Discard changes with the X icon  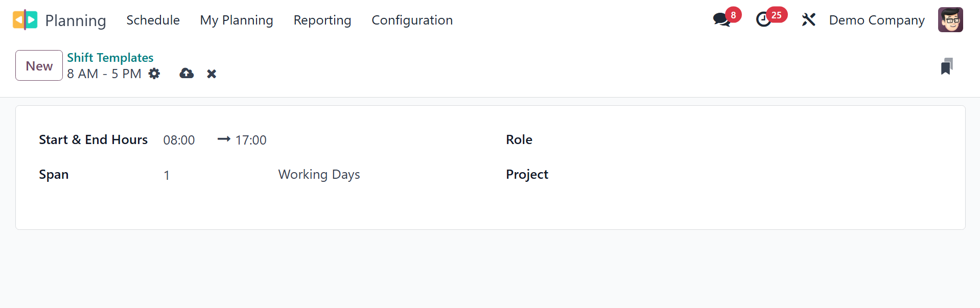(212, 74)
